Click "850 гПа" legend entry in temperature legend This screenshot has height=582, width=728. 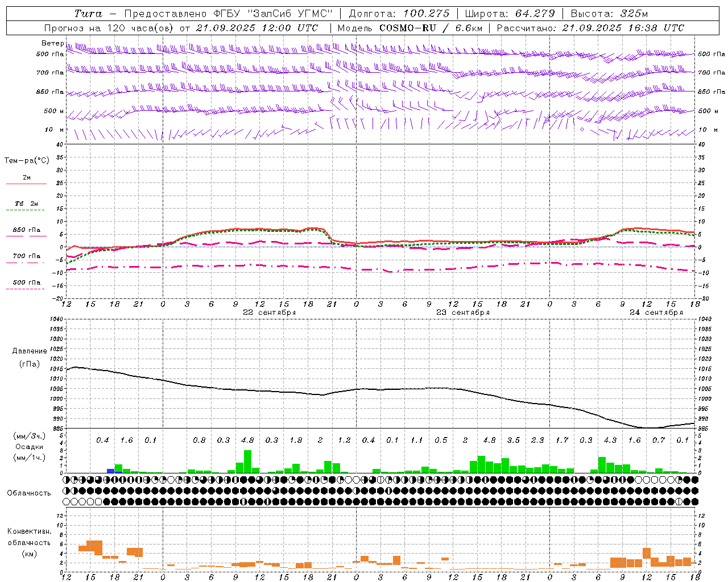(x=26, y=230)
